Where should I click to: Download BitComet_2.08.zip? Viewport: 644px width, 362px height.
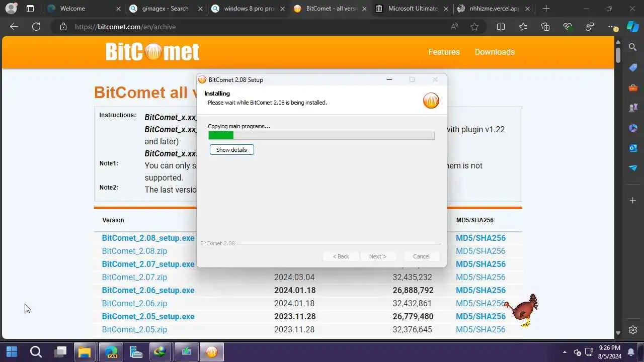pos(134,251)
